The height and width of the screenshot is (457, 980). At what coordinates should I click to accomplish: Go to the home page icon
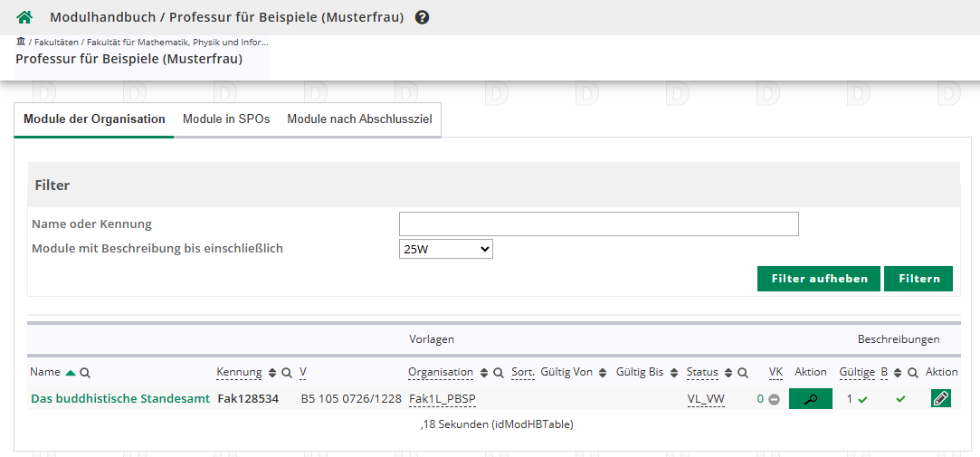pyautogui.click(x=24, y=17)
